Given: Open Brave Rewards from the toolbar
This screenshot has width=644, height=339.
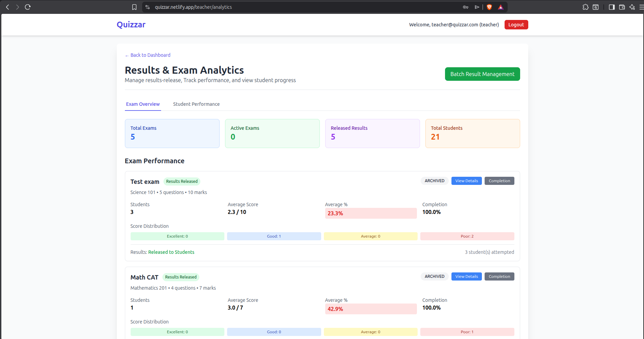Looking at the screenshot, I should tap(501, 7).
